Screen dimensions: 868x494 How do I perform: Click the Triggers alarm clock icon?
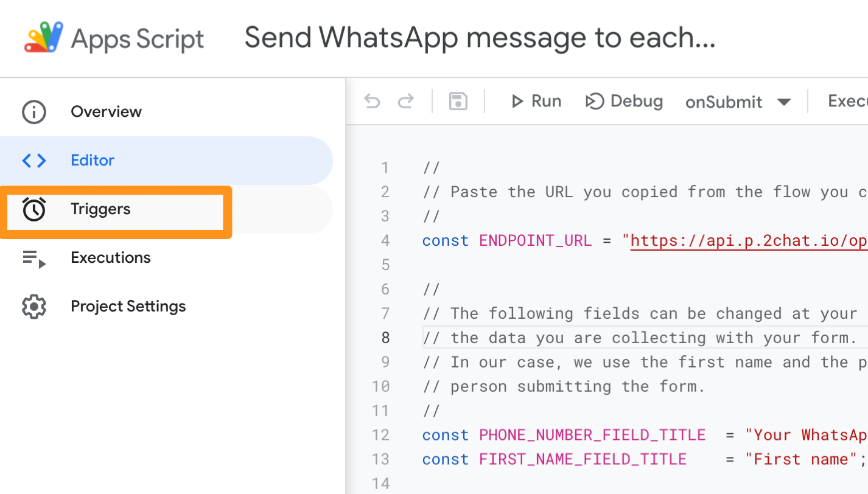click(x=34, y=209)
